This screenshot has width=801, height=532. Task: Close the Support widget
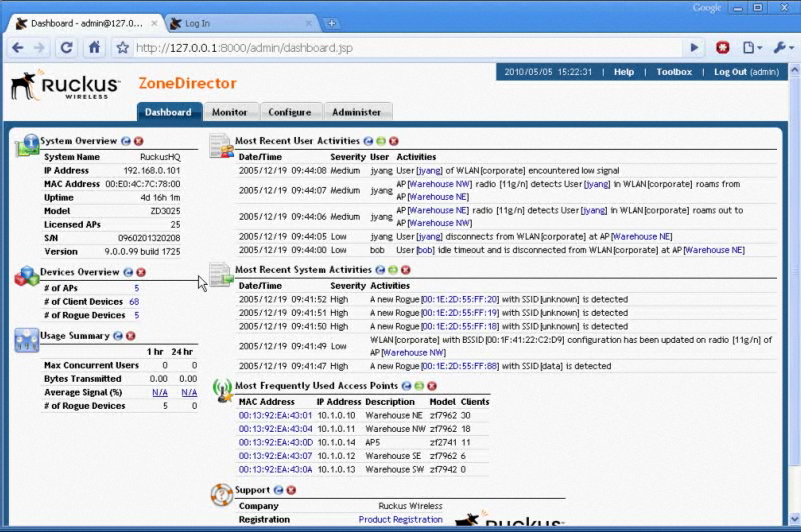click(291, 490)
